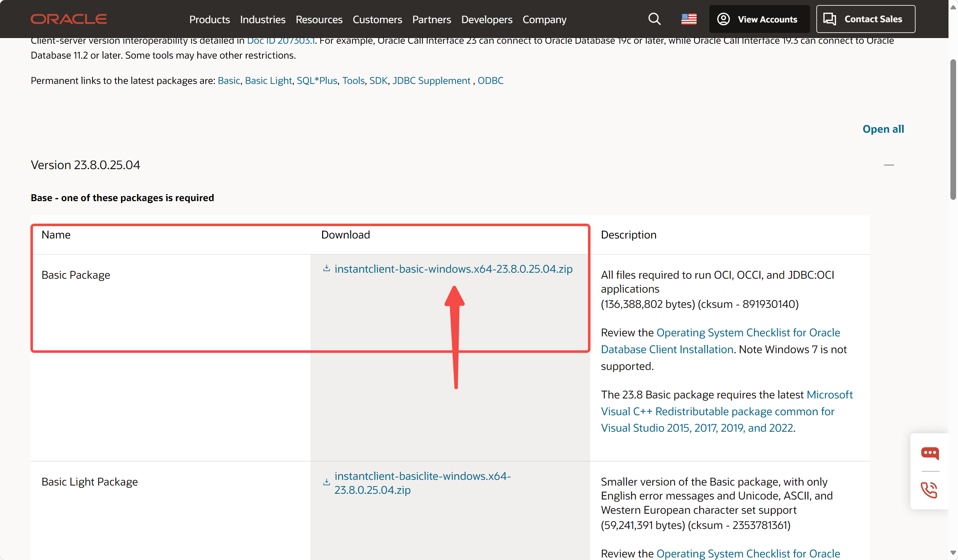Click the (59,241,391 bytes) text
Screen dimensions: 958x560
pos(643,525)
